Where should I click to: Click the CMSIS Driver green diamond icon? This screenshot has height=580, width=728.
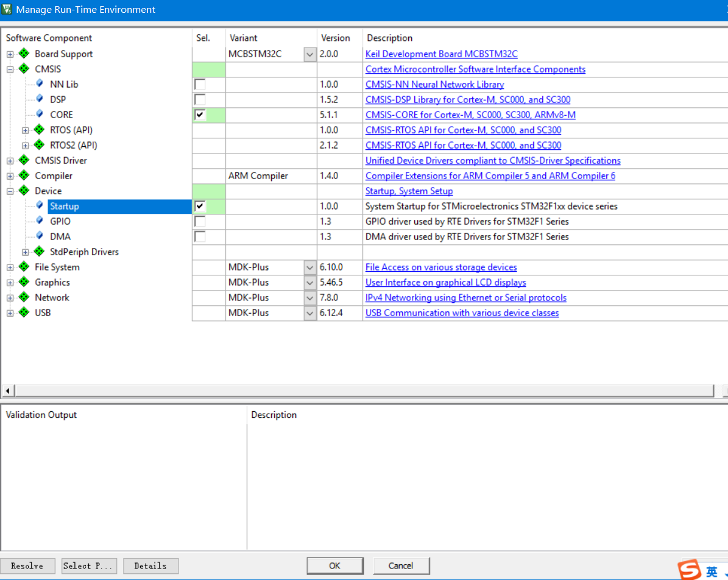(x=24, y=161)
